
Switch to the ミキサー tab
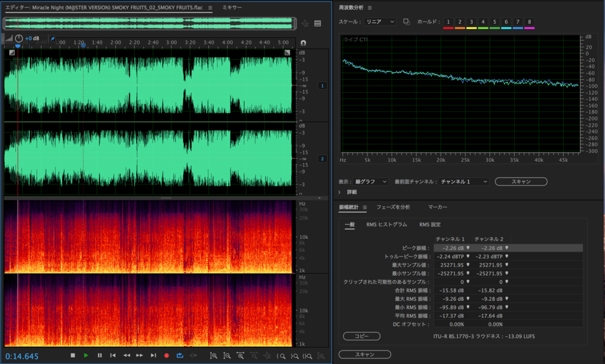coord(232,7)
